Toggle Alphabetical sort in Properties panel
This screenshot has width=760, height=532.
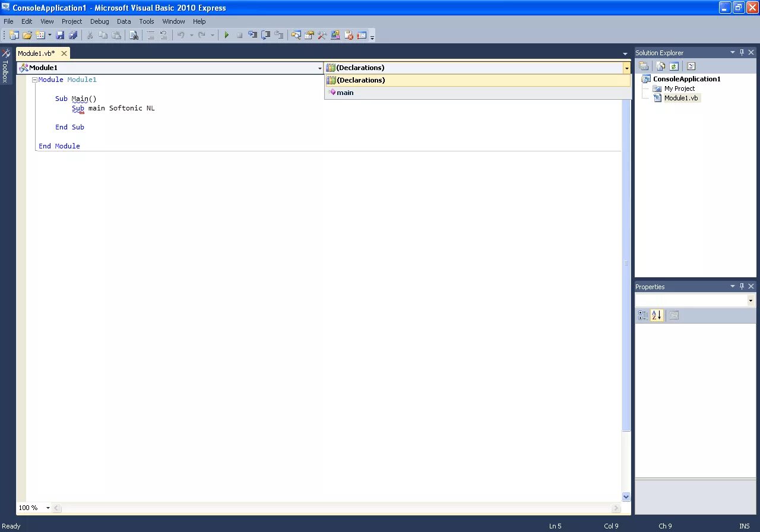click(656, 315)
